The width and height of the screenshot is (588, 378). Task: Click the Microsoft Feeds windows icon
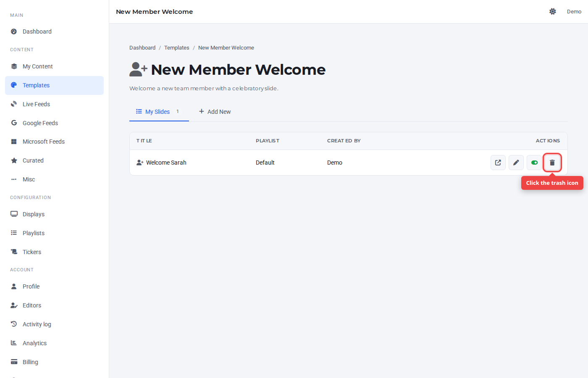(x=14, y=142)
